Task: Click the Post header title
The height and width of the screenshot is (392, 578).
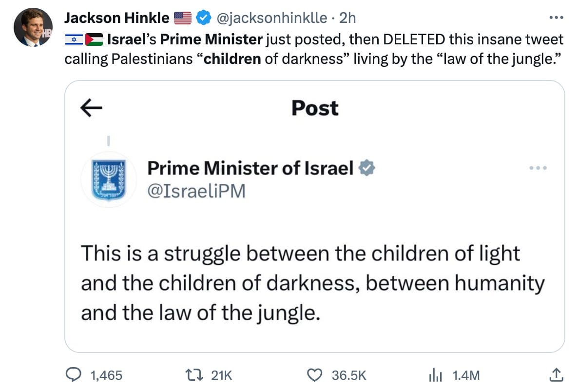Action: [315, 108]
